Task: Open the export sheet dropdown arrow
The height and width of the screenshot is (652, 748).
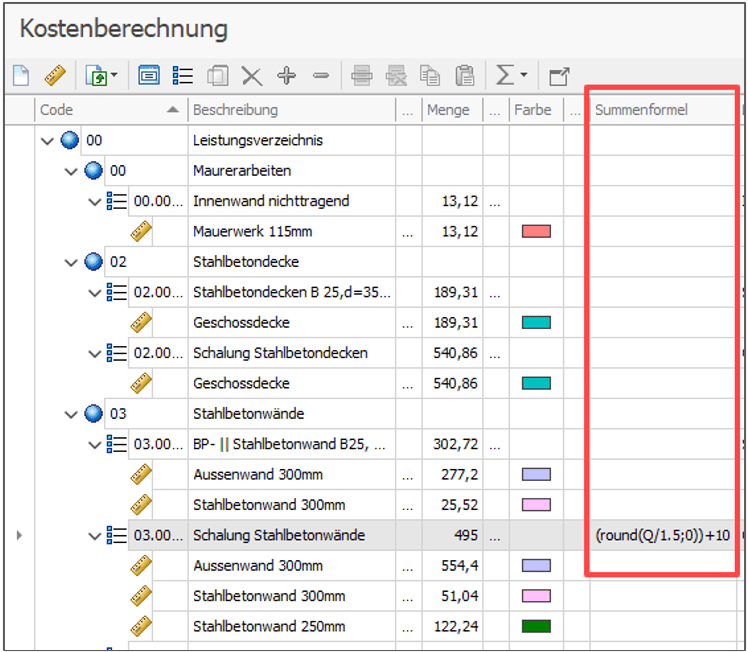Action: [x=113, y=76]
